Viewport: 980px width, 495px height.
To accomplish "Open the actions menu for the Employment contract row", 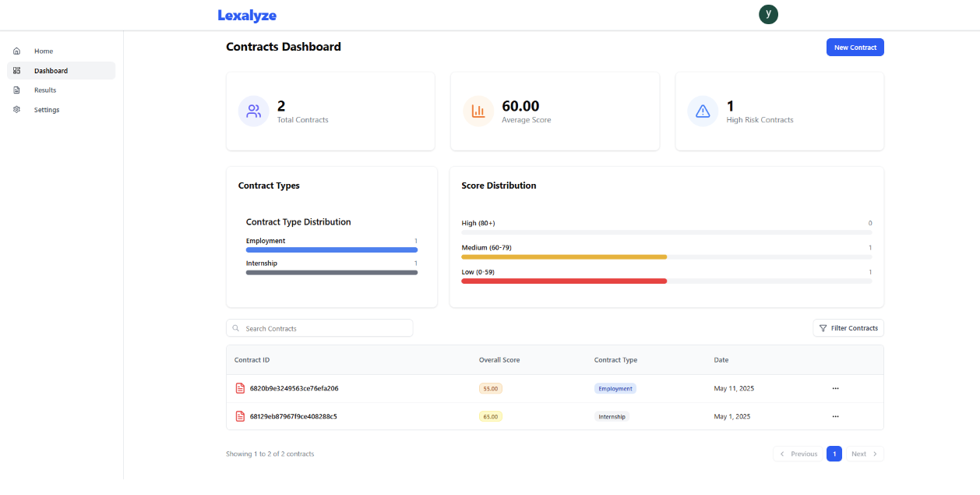I will point(835,388).
